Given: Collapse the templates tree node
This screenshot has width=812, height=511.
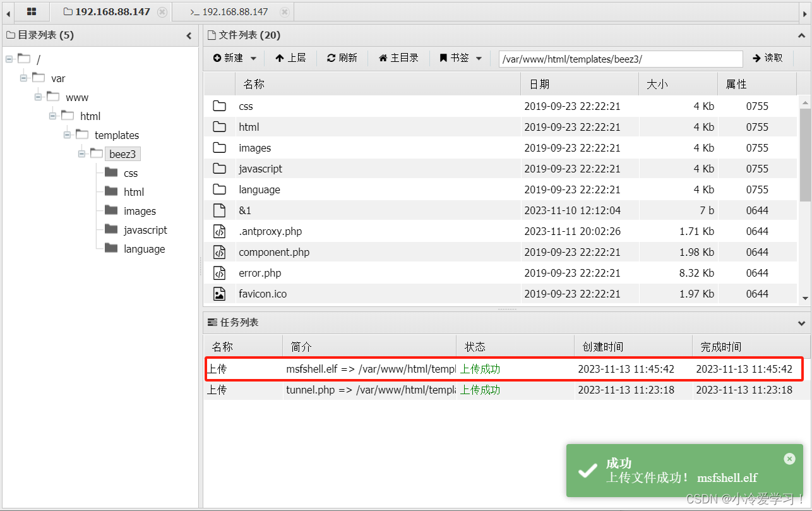Looking at the screenshot, I should pos(67,135).
